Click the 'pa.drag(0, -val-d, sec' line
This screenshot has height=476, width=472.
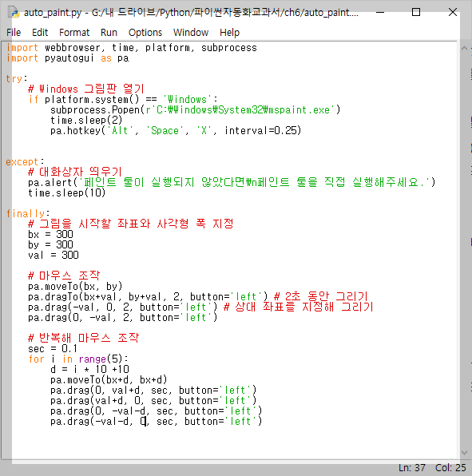click(157, 411)
